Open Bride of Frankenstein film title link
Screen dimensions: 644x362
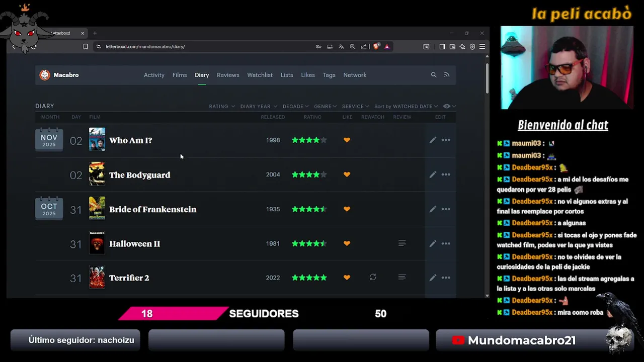click(x=152, y=209)
